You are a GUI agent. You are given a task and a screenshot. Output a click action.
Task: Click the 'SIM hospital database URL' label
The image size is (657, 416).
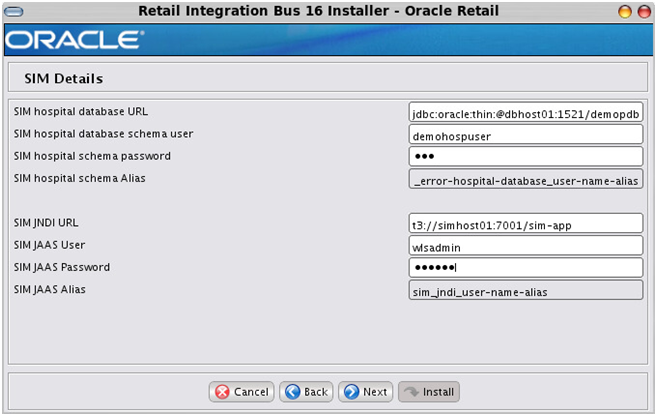point(80,111)
